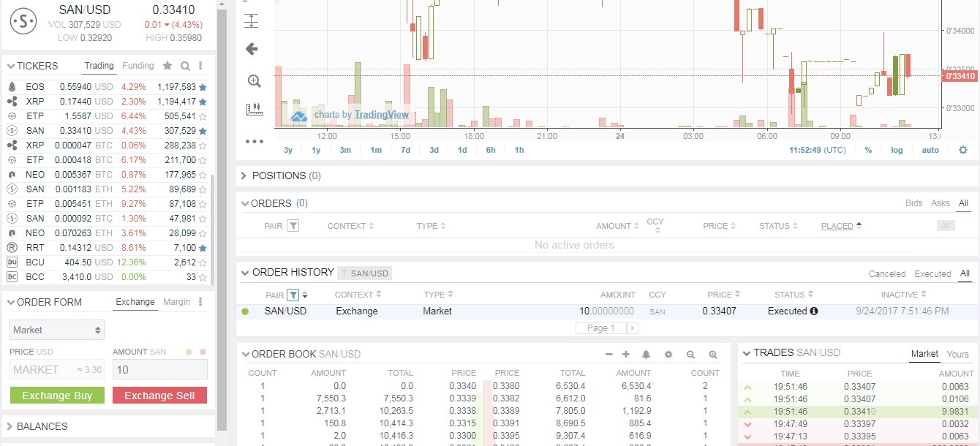
Task: Toggle logarithmic chart scale
Action: click(x=897, y=150)
